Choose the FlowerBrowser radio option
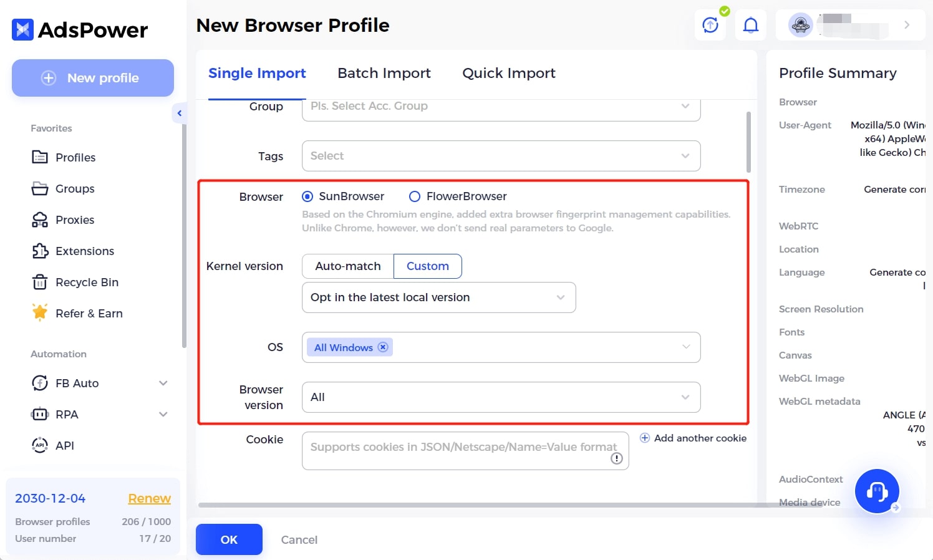 click(x=414, y=196)
